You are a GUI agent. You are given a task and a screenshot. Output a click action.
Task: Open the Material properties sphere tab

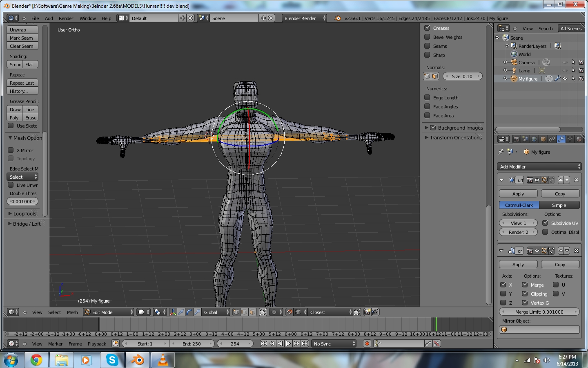[579, 139]
